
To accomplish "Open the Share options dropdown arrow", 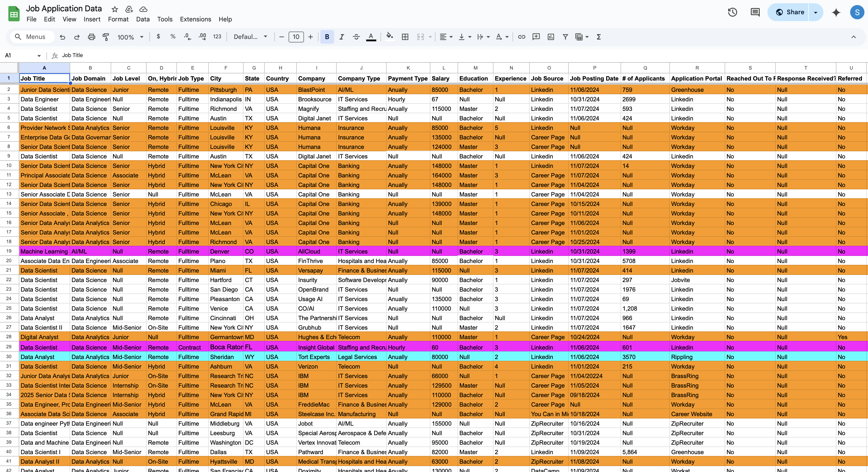I will click(815, 12).
